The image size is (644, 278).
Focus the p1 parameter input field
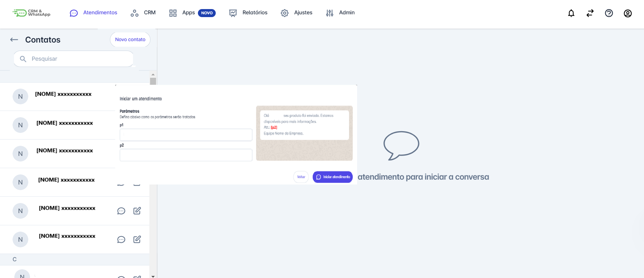[x=186, y=135]
